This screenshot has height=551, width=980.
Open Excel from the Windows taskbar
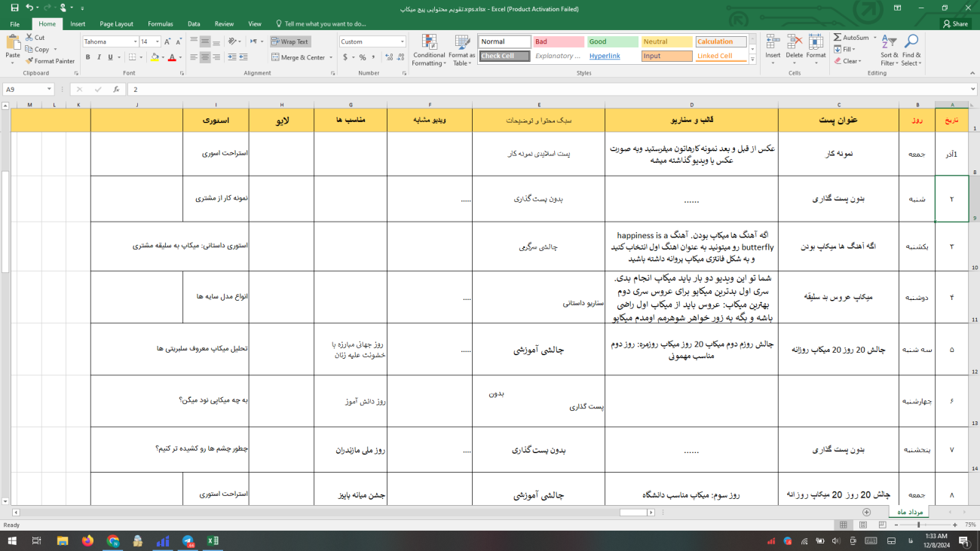coord(213,540)
